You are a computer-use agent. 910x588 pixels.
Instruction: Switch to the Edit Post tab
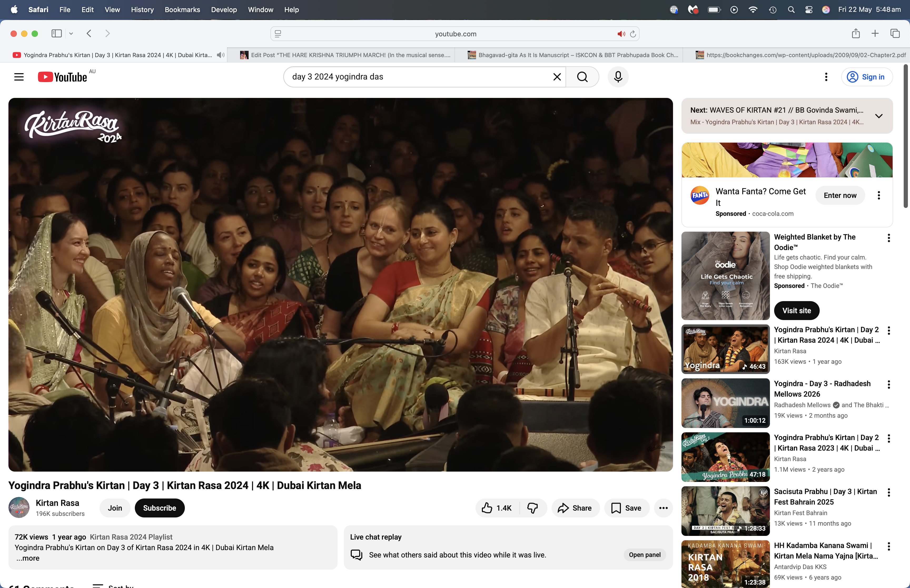coord(345,55)
